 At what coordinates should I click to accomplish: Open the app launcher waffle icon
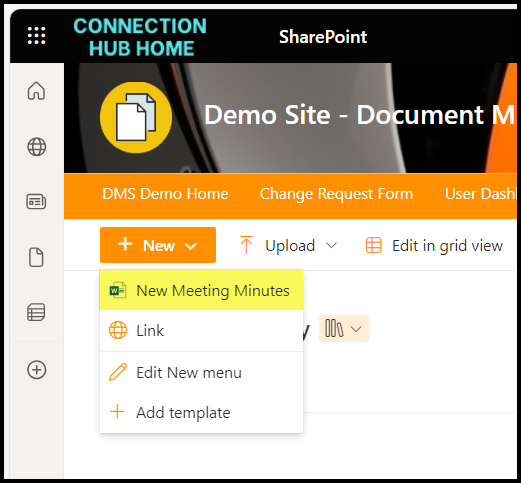point(36,36)
